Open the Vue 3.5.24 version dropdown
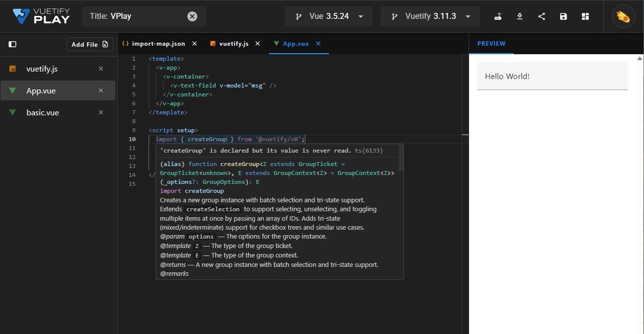644x334 pixels. 329,16
